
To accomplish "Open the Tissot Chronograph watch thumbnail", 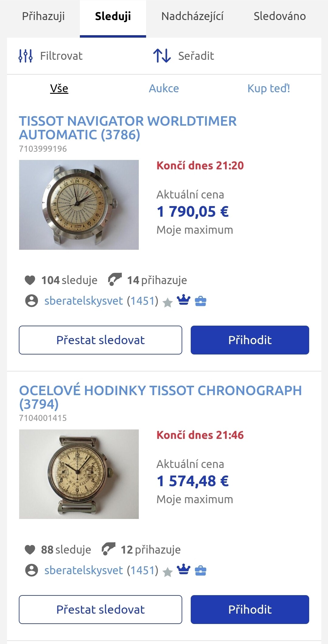I will coord(79,474).
